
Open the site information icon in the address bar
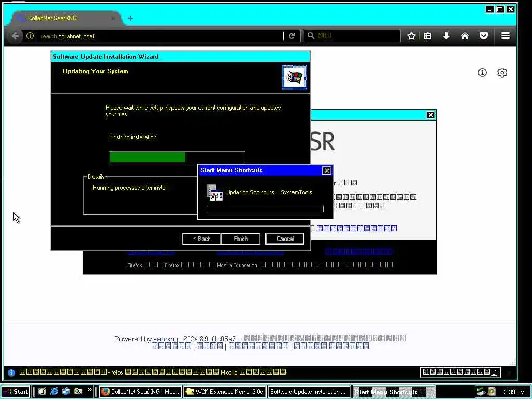point(30,36)
